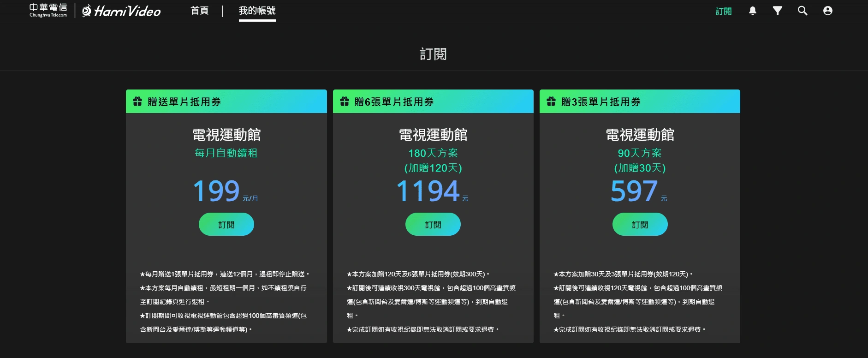
Task: Click the 每月自動續租 plan subtitle
Action: click(226, 153)
